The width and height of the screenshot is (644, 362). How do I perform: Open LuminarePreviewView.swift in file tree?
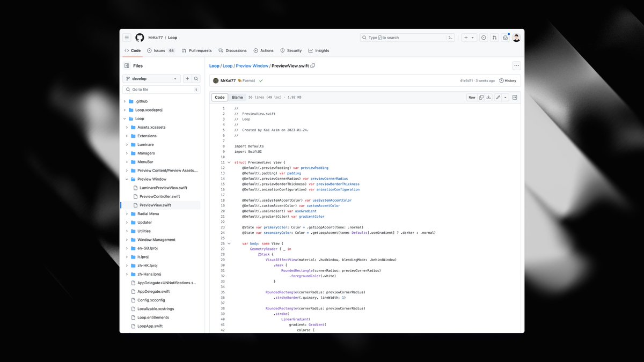pyautogui.click(x=163, y=188)
